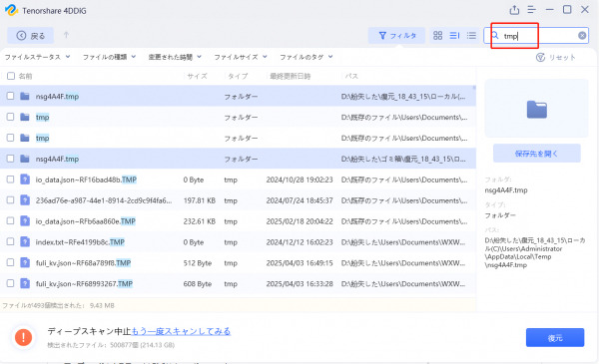Image resolution: width=599 pixels, height=364 pixels.
Task: Click the share/export icon in title bar
Action: point(514,10)
